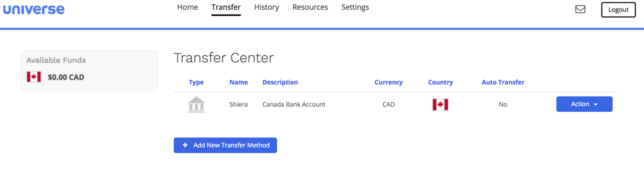Open the Settings tab
The image size is (644, 173).
tap(355, 7)
